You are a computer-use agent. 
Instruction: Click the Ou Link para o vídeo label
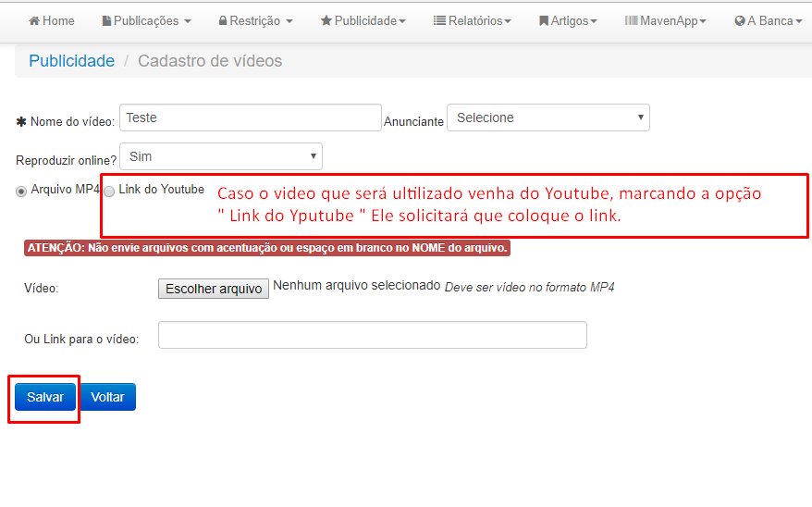(81, 340)
